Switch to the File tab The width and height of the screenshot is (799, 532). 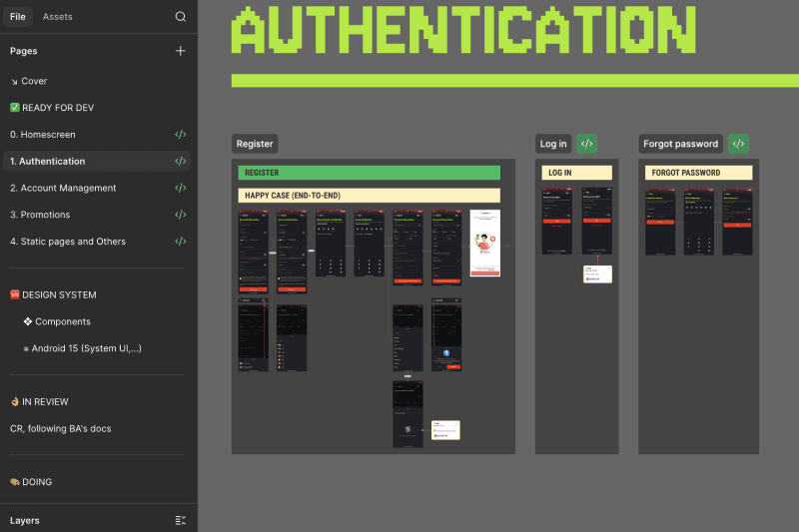(x=18, y=17)
